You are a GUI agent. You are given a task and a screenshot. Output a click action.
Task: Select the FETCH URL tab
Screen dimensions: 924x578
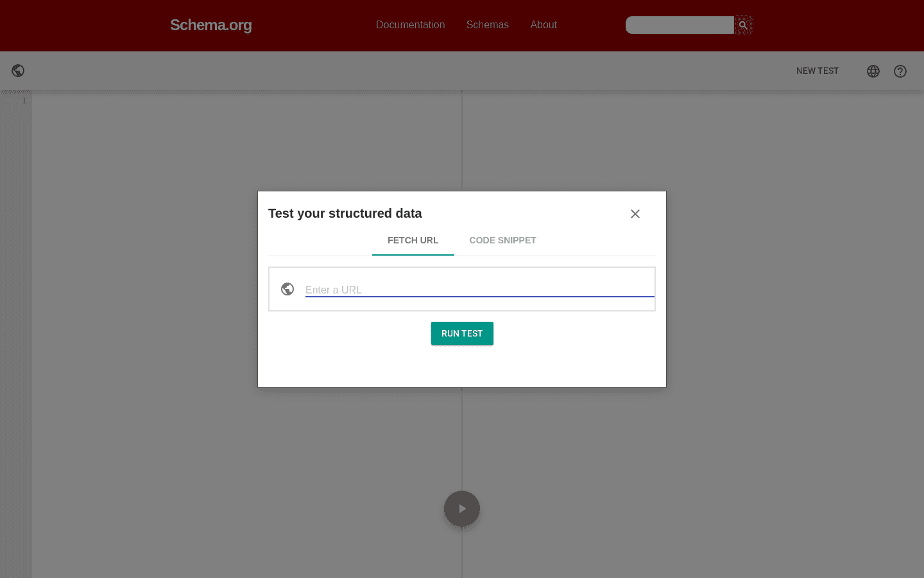pos(413,240)
